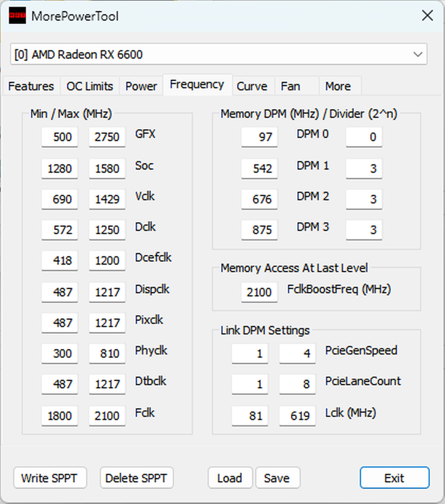Click the Link DPM Settings heading
This screenshot has height=504, width=445.
pyautogui.click(x=265, y=330)
